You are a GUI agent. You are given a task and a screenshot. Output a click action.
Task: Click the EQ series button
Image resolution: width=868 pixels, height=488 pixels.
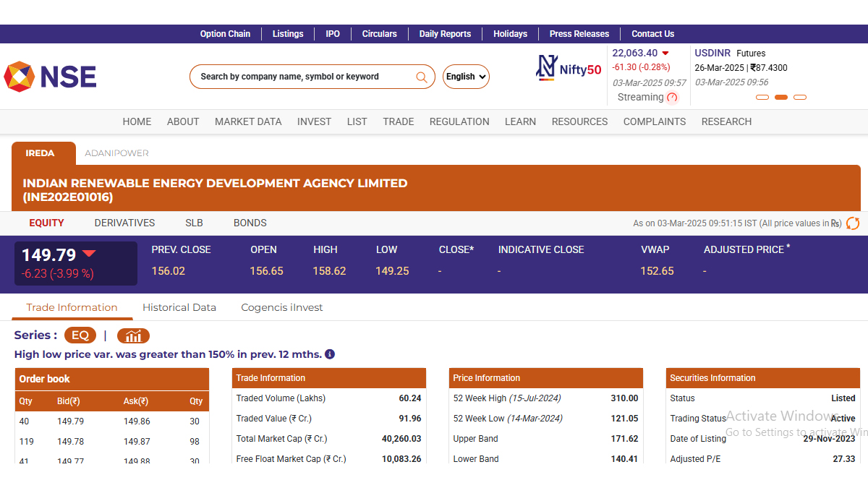(x=80, y=335)
